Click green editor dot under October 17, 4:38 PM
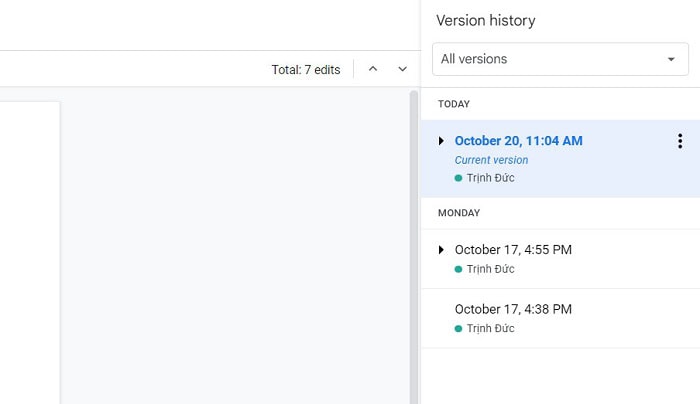This screenshot has width=700, height=404. point(458,328)
